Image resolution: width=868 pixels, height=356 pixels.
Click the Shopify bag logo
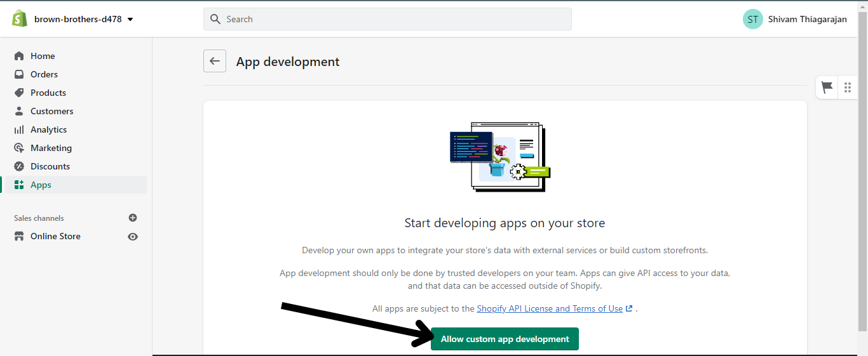19,18
